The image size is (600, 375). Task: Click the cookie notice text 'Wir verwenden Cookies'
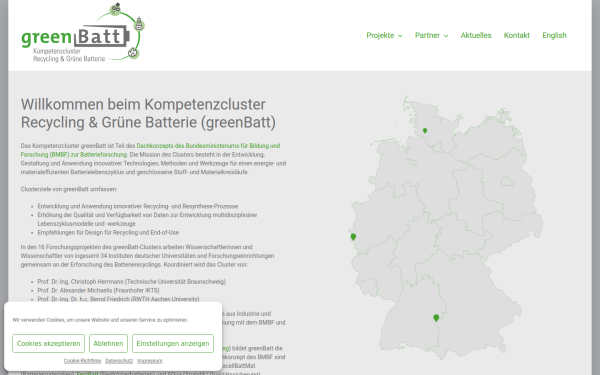point(100,320)
